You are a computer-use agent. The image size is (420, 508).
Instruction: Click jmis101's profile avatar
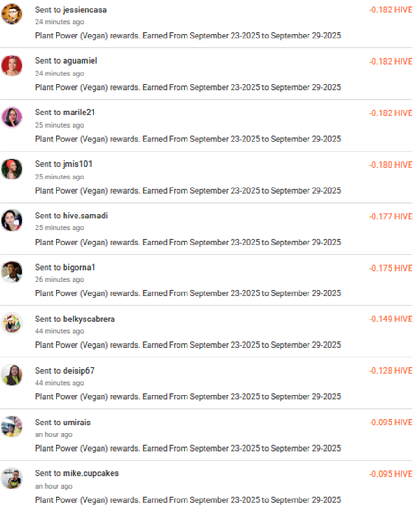pyautogui.click(x=12, y=169)
